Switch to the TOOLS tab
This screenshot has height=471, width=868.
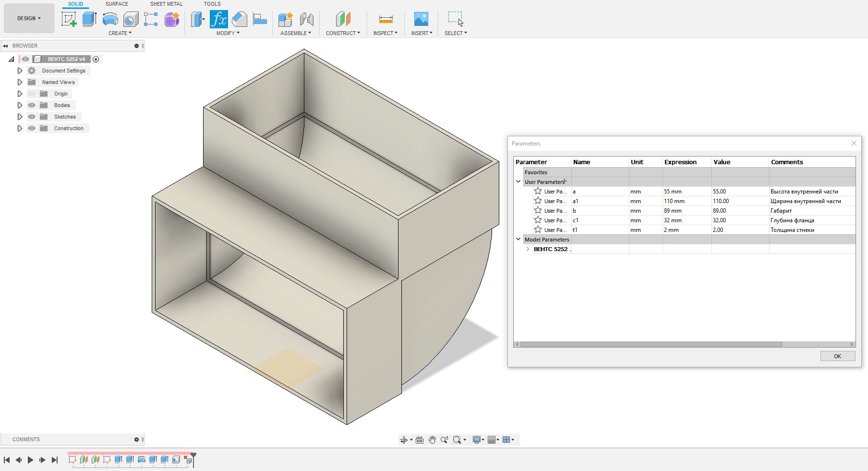[x=212, y=4]
